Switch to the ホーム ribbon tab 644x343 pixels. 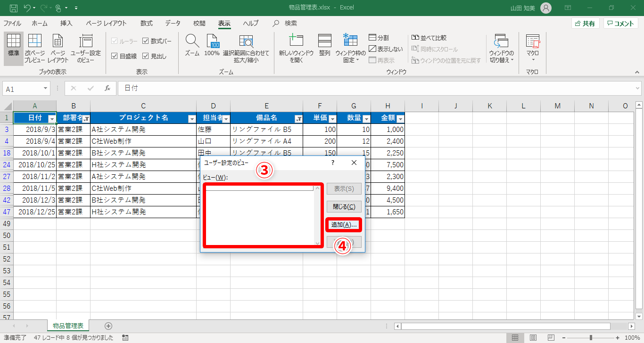40,23
